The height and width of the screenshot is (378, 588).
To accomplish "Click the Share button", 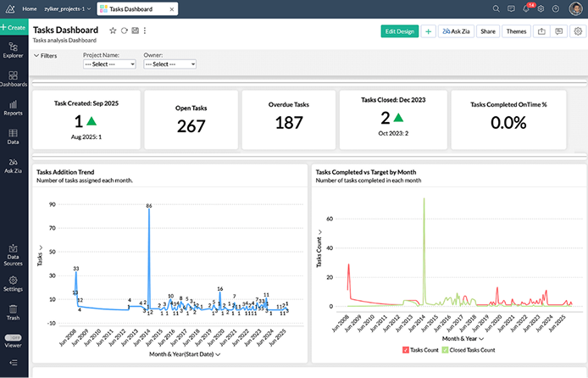I will [487, 31].
